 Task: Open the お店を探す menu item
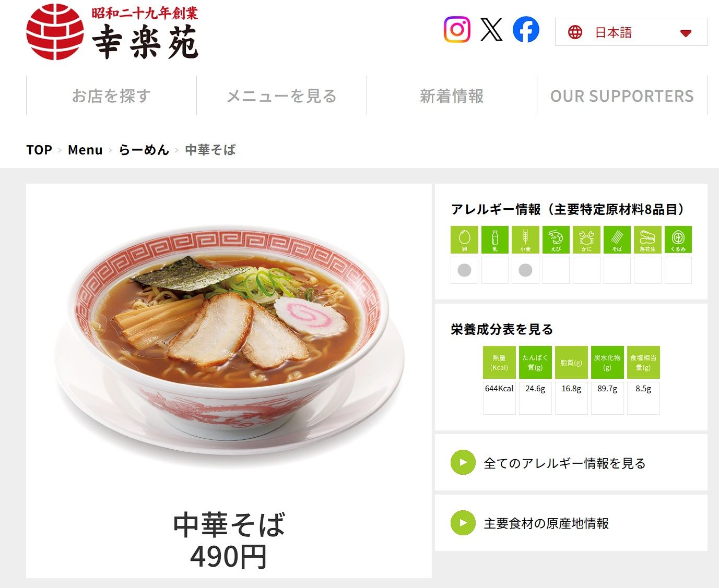111,95
